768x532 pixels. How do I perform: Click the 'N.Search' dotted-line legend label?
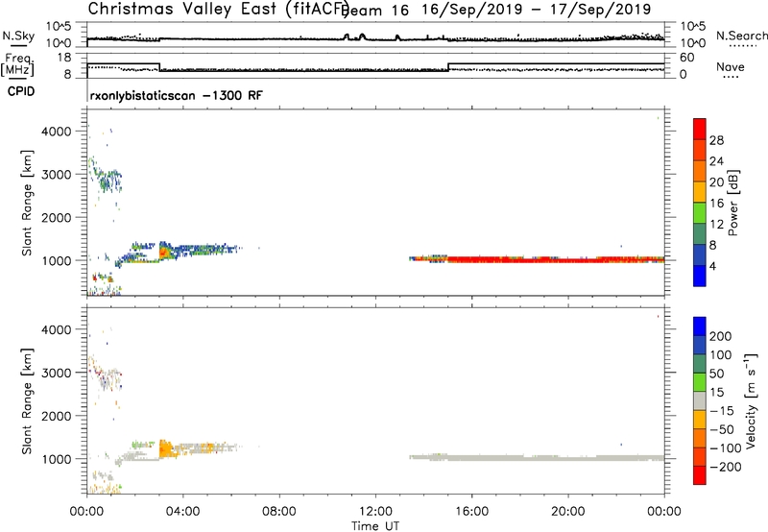(x=741, y=36)
